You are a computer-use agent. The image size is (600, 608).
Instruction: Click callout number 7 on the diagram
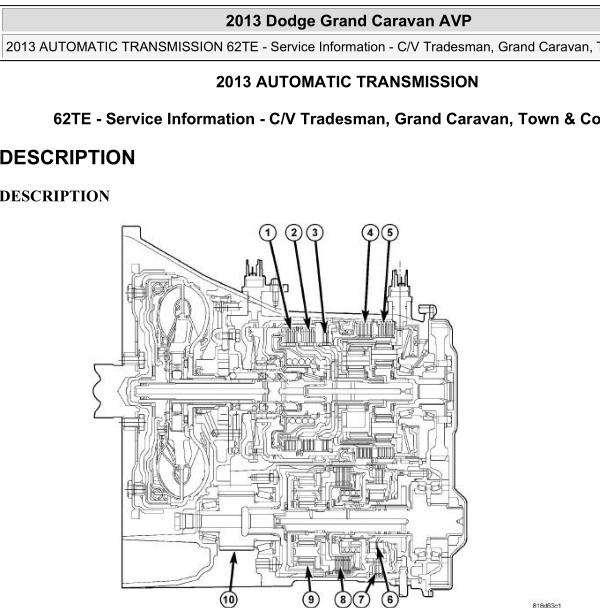(361, 599)
